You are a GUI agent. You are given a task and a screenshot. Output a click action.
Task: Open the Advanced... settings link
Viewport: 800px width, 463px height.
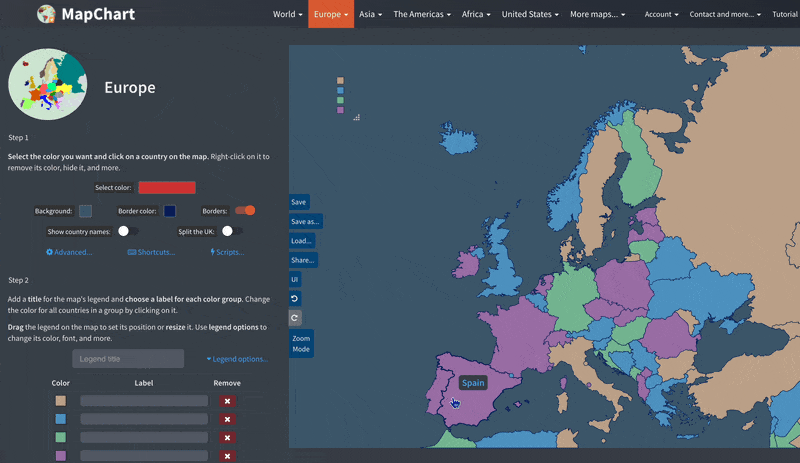pyautogui.click(x=69, y=252)
